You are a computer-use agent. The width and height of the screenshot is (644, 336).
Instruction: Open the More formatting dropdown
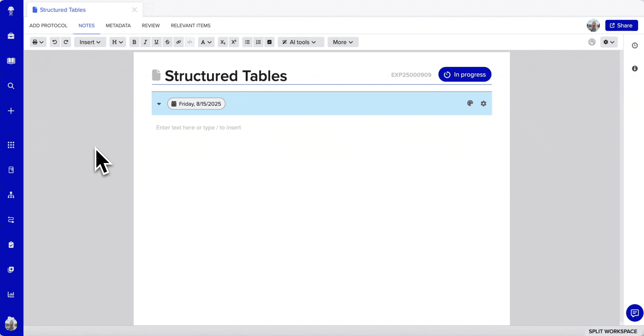click(x=343, y=42)
